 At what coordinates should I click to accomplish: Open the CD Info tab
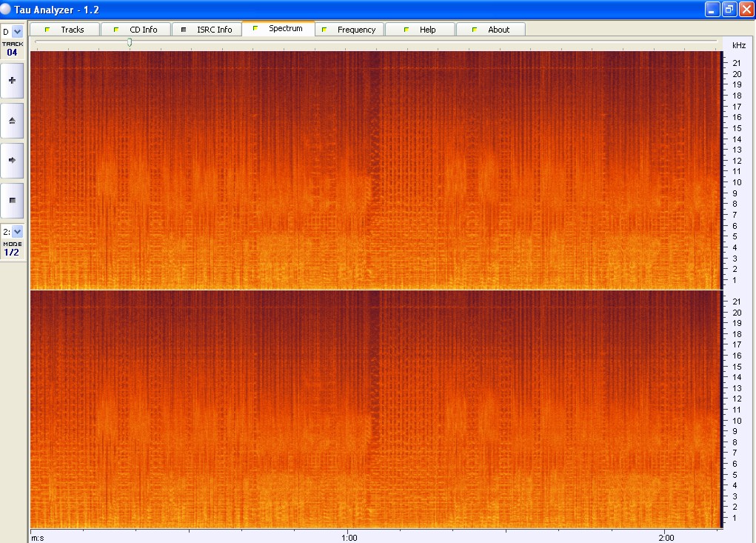(x=136, y=30)
